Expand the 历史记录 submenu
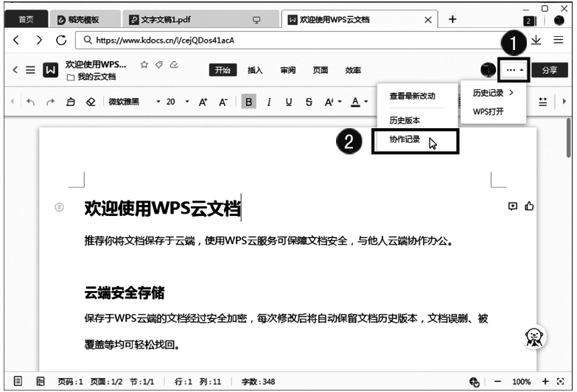The height and width of the screenshot is (392, 577). click(x=493, y=92)
